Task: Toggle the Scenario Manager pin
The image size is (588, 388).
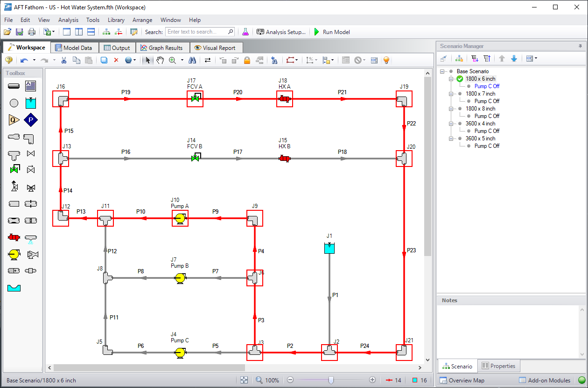Action: (x=580, y=46)
